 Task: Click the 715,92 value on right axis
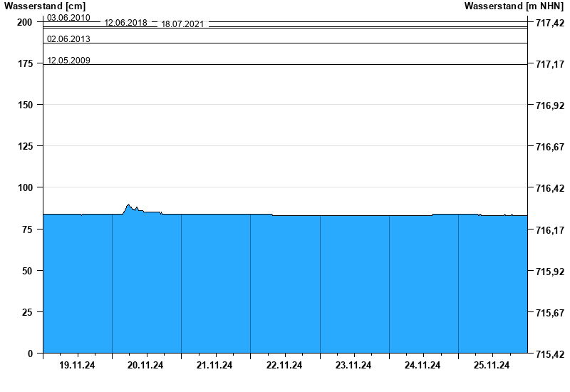[548, 271]
